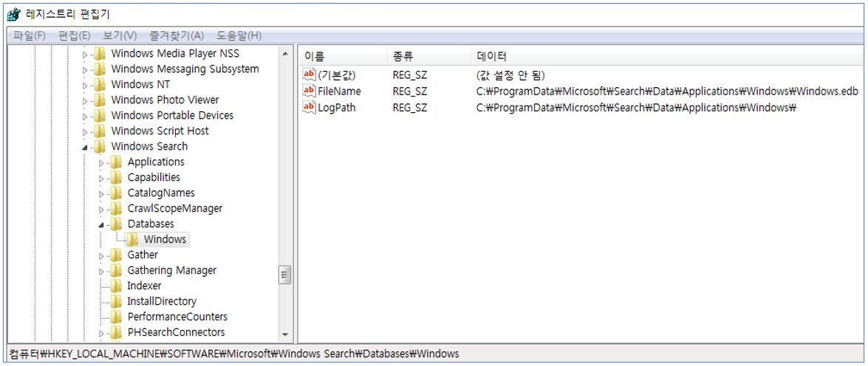Click the tree scrollbar up arrow
The width and height of the screenshot is (868, 366).
click(285, 53)
